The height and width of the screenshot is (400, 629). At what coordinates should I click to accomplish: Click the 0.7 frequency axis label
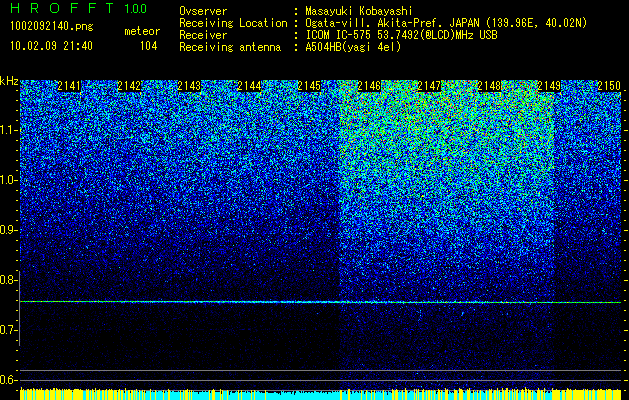point(8,330)
